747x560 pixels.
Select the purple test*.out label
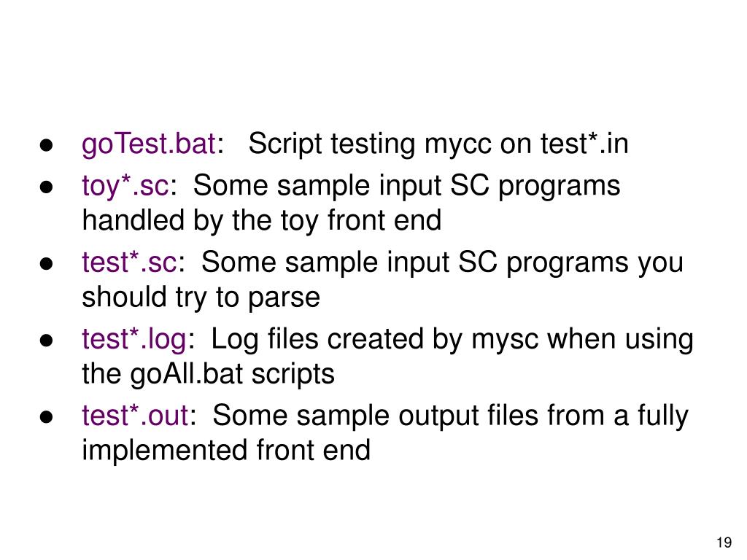click(135, 415)
